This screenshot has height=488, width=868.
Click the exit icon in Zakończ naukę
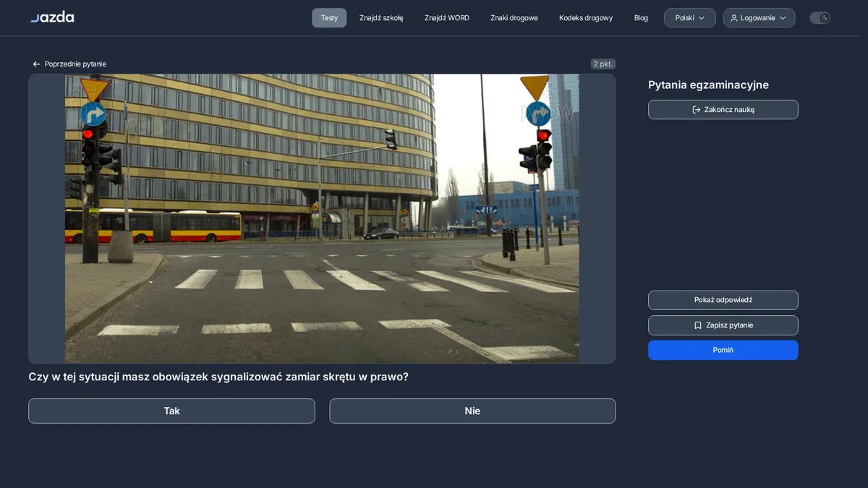697,110
